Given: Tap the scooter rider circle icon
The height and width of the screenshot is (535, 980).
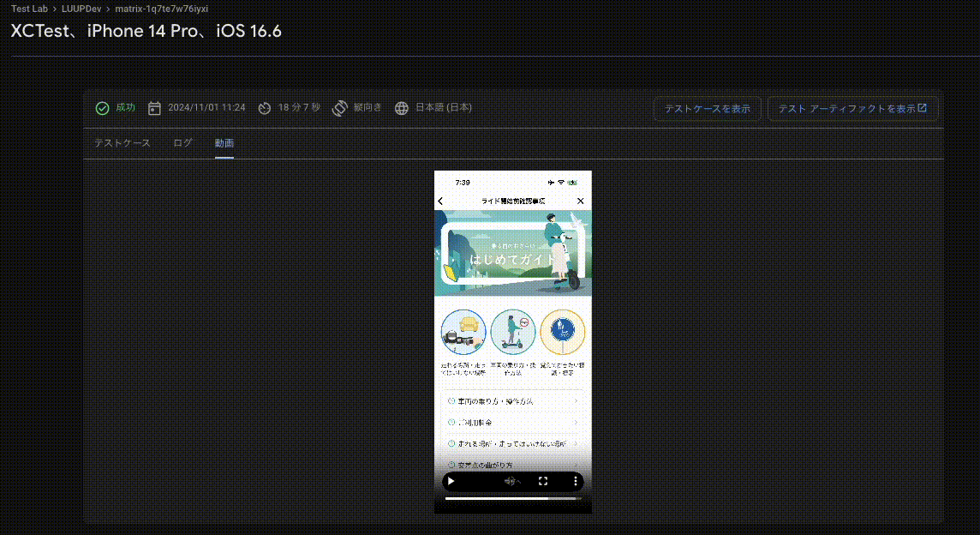Looking at the screenshot, I should click(x=513, y=333).
